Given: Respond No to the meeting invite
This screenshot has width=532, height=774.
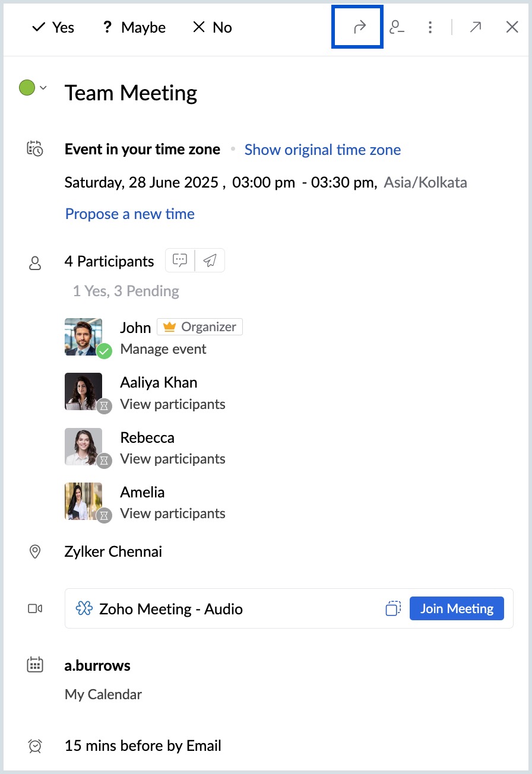Looking at the screenshot, I should pyautogui.click(x=213, y=27).
